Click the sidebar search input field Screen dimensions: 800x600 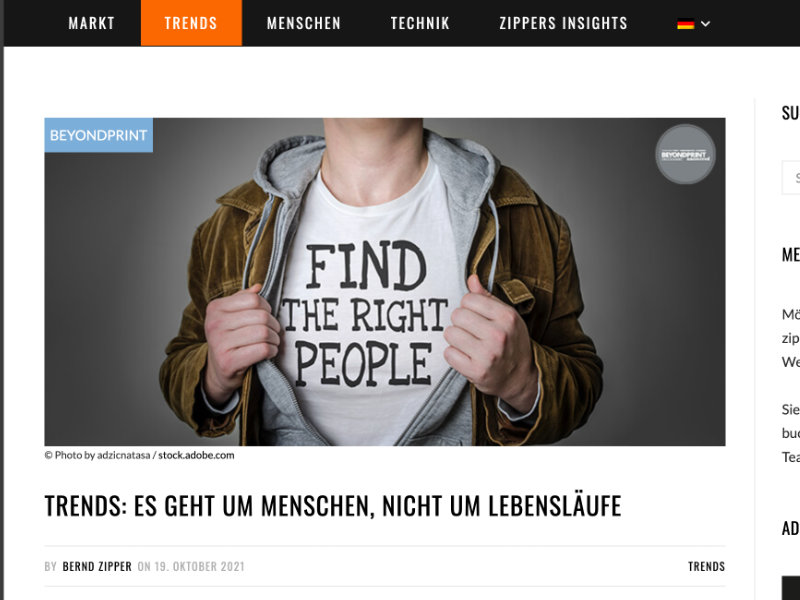(x=791, y=178)
